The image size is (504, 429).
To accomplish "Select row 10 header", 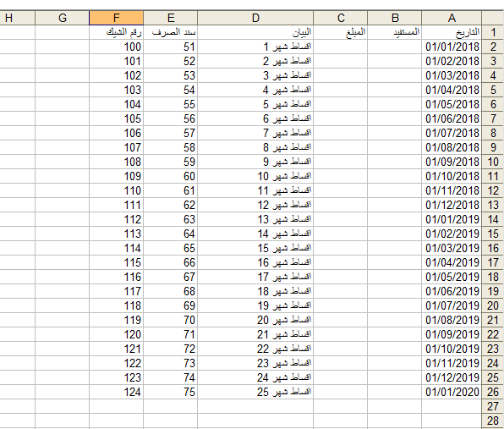I will [493, 162].
